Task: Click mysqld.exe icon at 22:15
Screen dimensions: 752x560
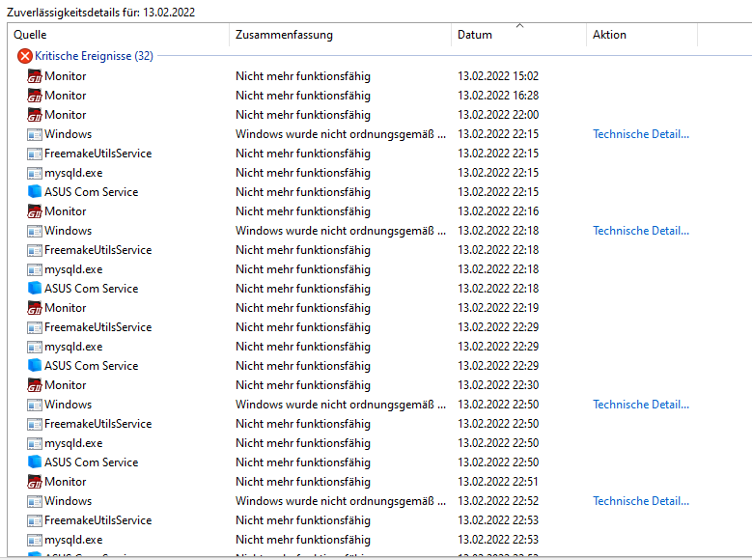Action: click(35, 173)
